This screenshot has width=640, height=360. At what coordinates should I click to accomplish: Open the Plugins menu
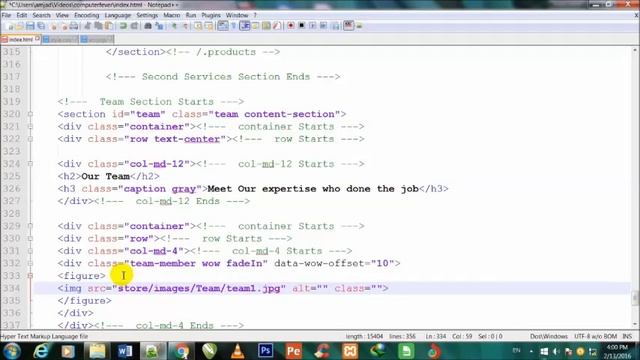click(x=211, y=15)
